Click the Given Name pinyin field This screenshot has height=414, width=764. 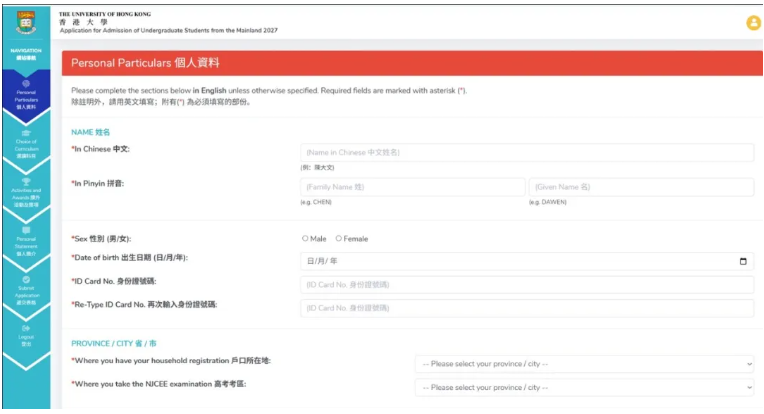point(641,187)
